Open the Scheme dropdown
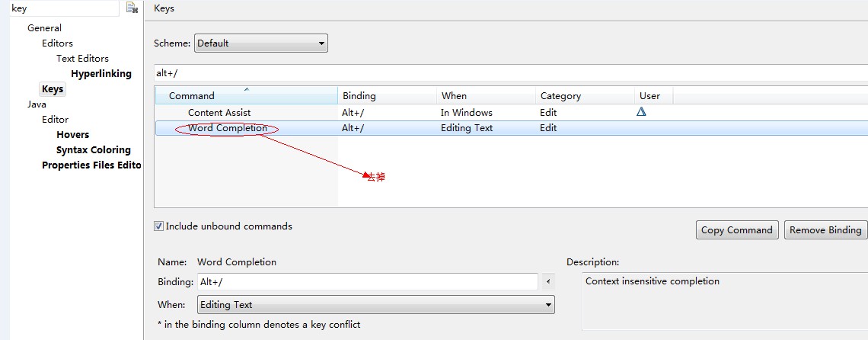The image size is (868, 340). [x=260, y=43]
